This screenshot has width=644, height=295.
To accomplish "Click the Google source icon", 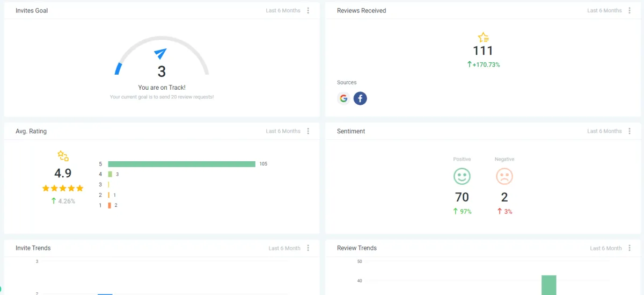I will coord(343,98).
